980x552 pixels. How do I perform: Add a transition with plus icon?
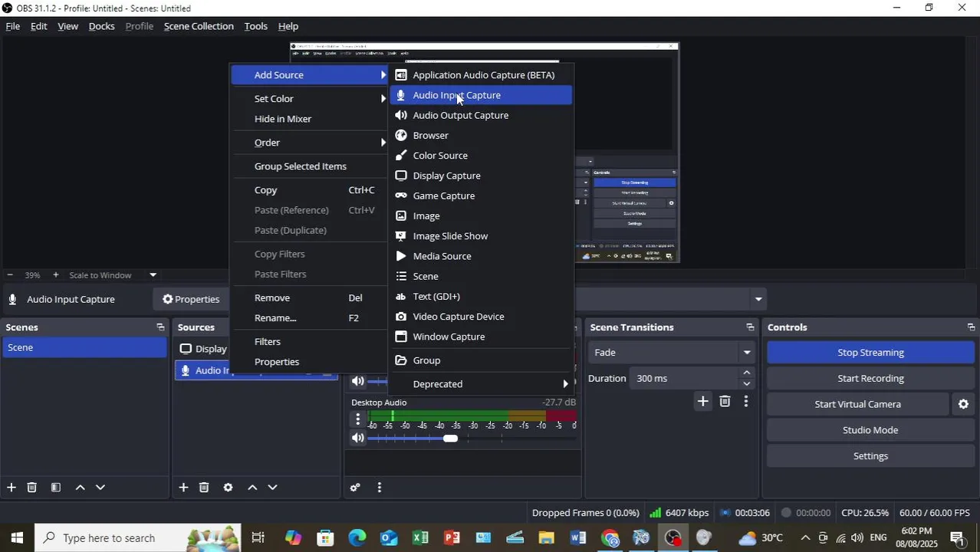(702, 401)
